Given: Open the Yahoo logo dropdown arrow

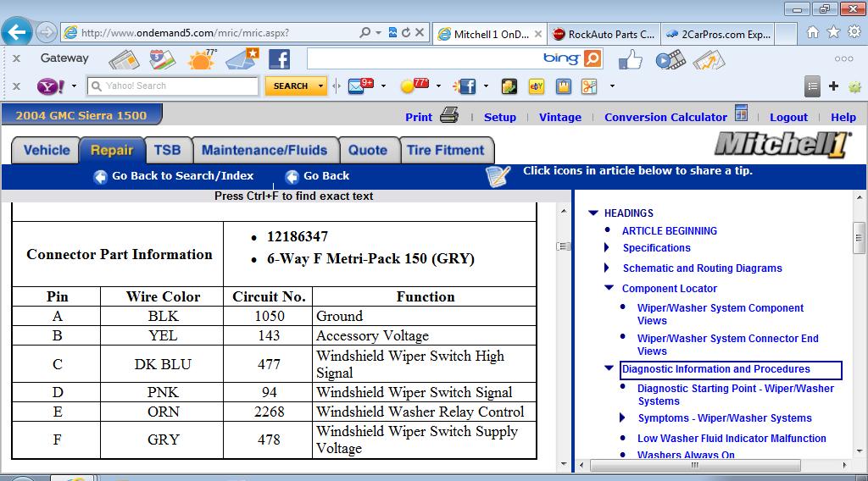Looking at the screenshot, I should pos(74,86).
